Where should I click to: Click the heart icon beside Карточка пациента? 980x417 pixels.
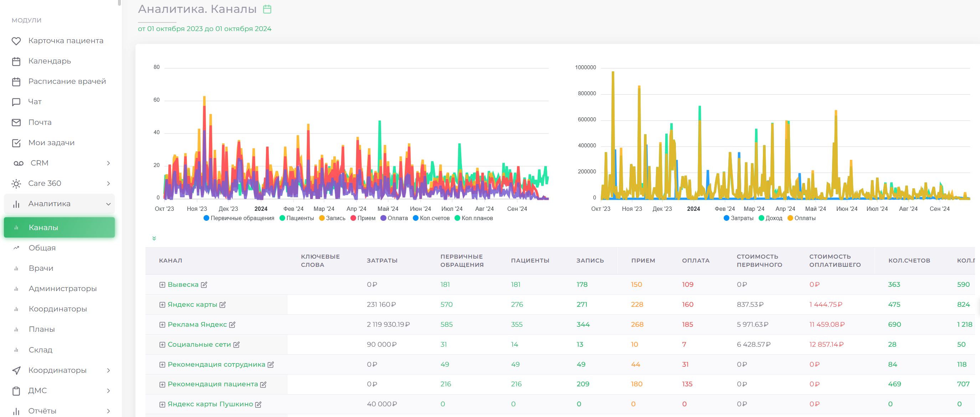point(16,41)
